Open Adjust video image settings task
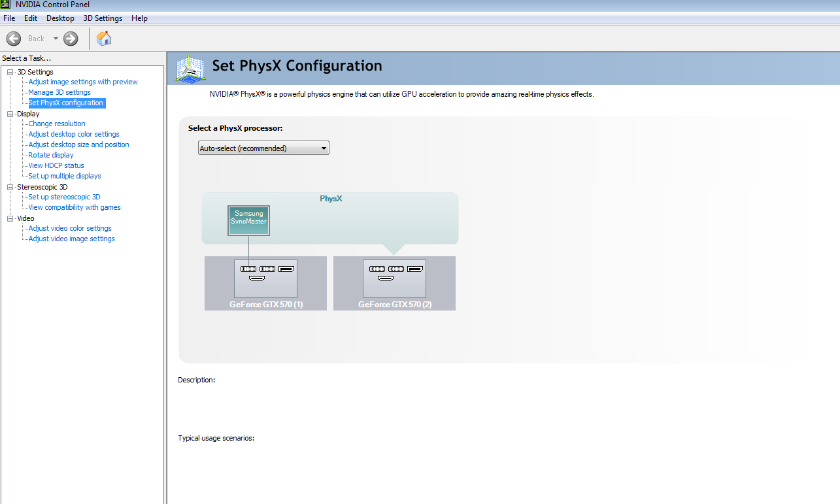This screenshot has height=504, width=840. [x=71, y=239]
